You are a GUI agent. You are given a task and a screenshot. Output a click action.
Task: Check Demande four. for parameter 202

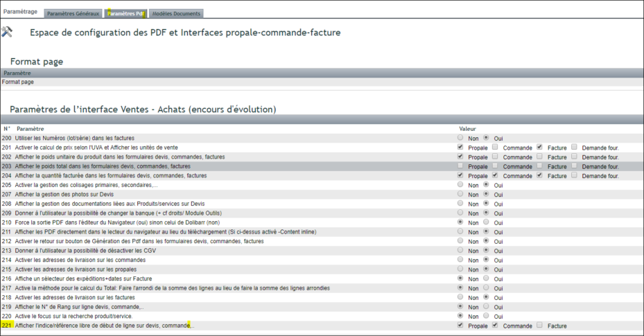point(574,157)
